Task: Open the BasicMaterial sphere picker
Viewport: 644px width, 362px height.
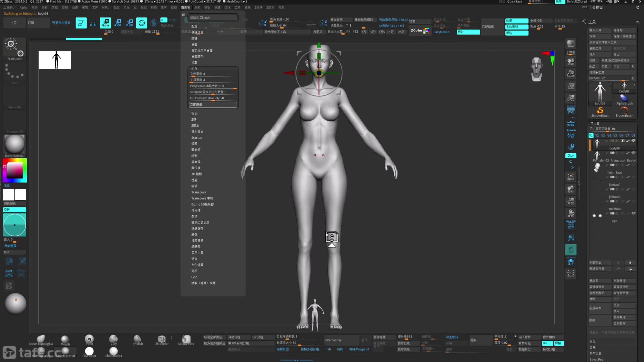Action: (15, 146)
